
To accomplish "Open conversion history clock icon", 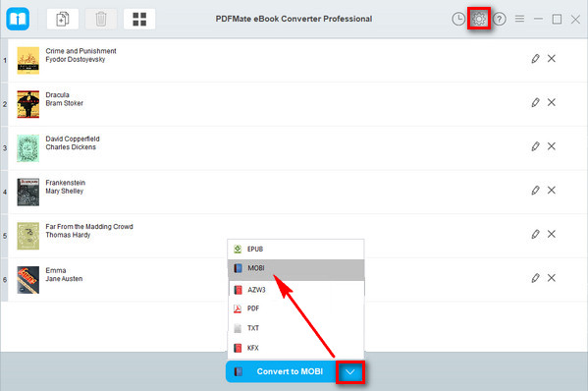I will (458, 19).
